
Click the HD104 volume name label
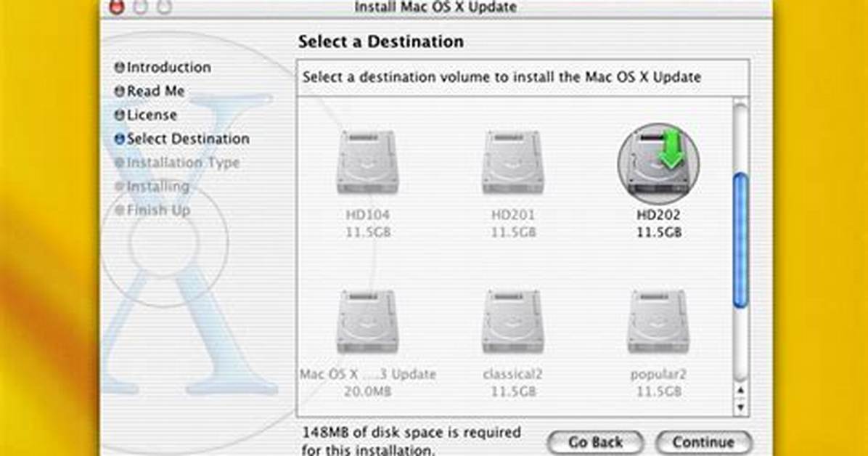(x=367, y=215)
